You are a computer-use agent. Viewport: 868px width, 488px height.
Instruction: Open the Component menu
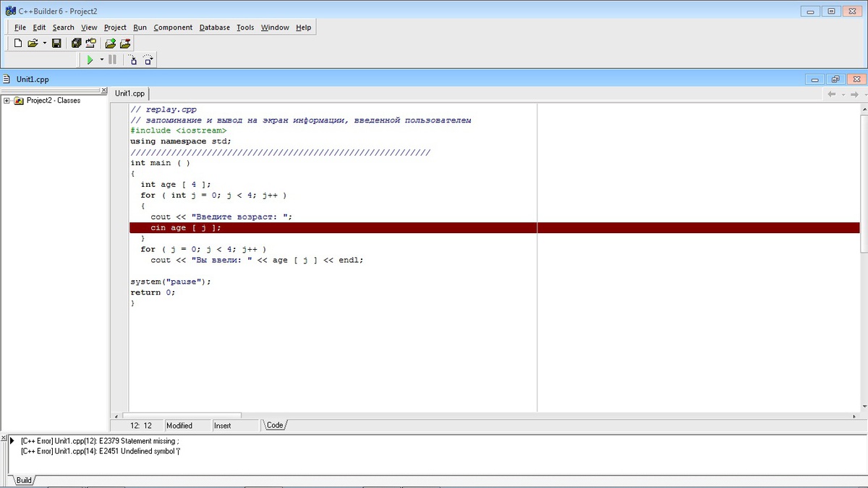tap(173, 28)
